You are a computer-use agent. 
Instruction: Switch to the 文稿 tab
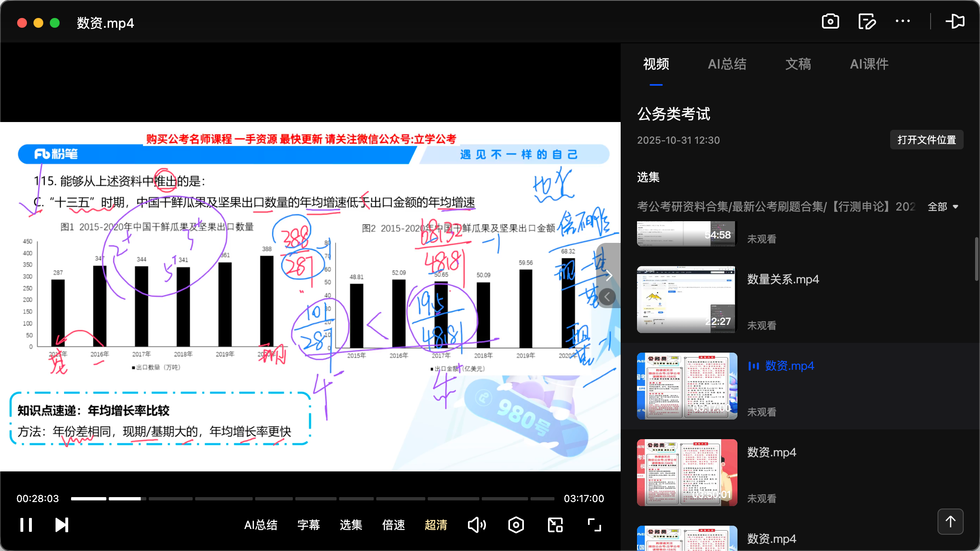click(797, 64)
